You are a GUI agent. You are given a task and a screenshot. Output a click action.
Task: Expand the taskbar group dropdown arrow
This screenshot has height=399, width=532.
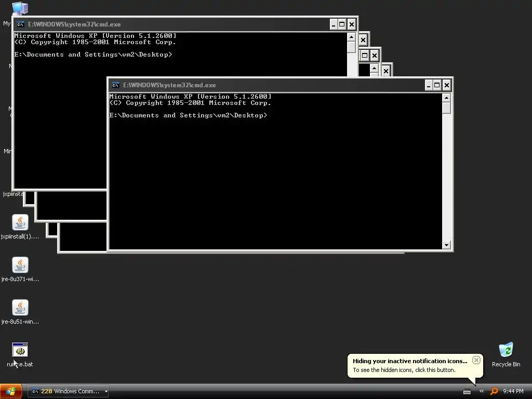[106, 391]
